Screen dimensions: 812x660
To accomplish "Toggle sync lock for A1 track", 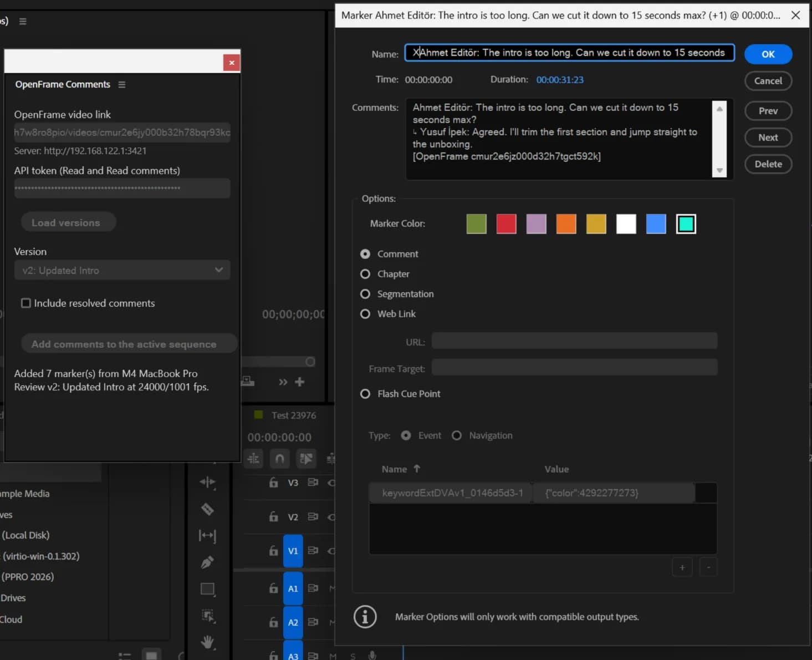I will (313, 588).
